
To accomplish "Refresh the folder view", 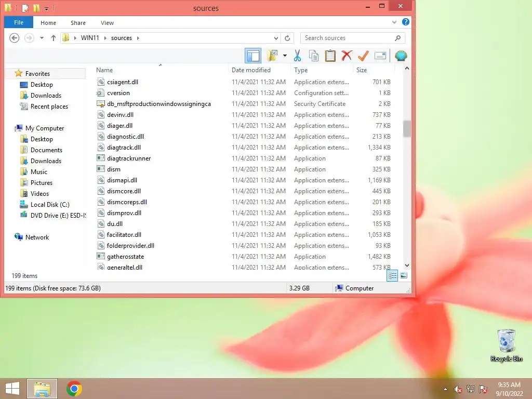I will pos(287,38).
